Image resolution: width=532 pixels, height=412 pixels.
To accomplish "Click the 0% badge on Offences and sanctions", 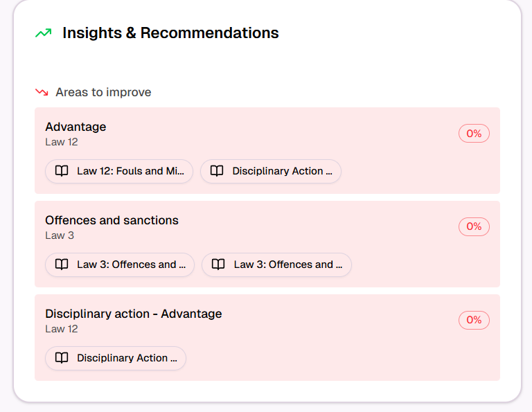I will tap(474, 226).
